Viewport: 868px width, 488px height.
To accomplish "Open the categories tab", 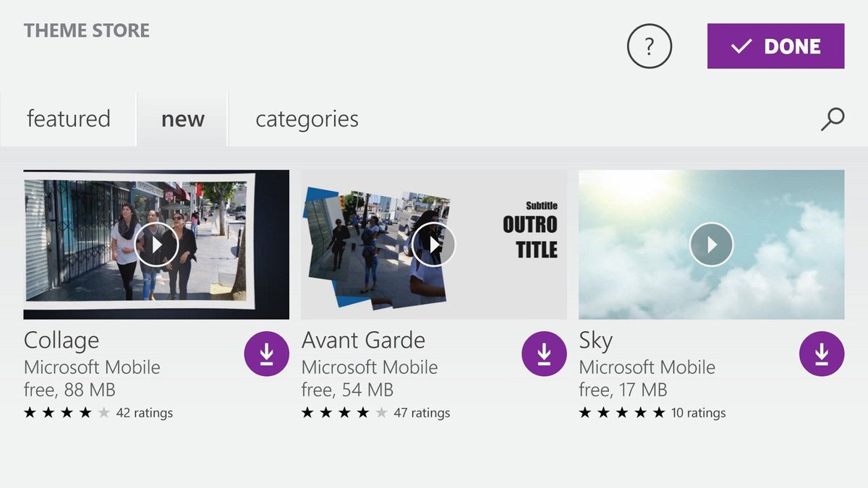I will 306,119.
